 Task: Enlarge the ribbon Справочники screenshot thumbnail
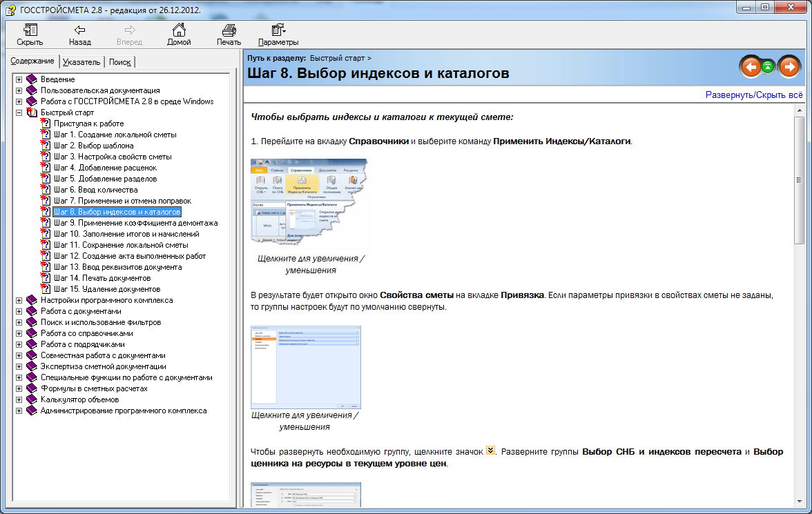pos(309,202)
